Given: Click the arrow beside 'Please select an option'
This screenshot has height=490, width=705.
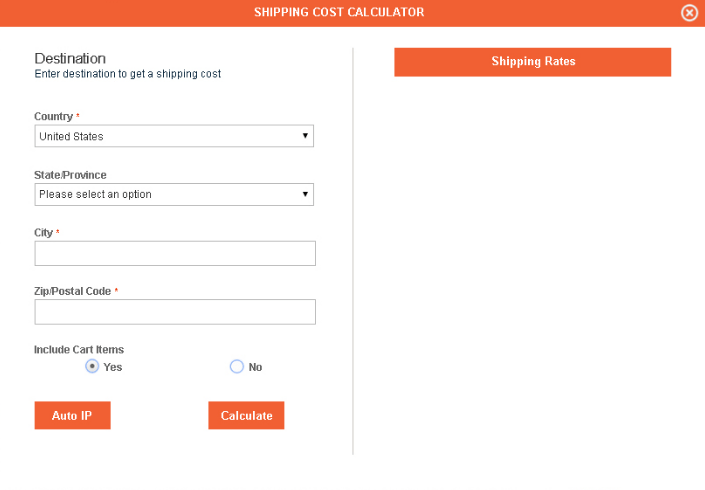Looking at the screenshot, I should coord(305,194).
